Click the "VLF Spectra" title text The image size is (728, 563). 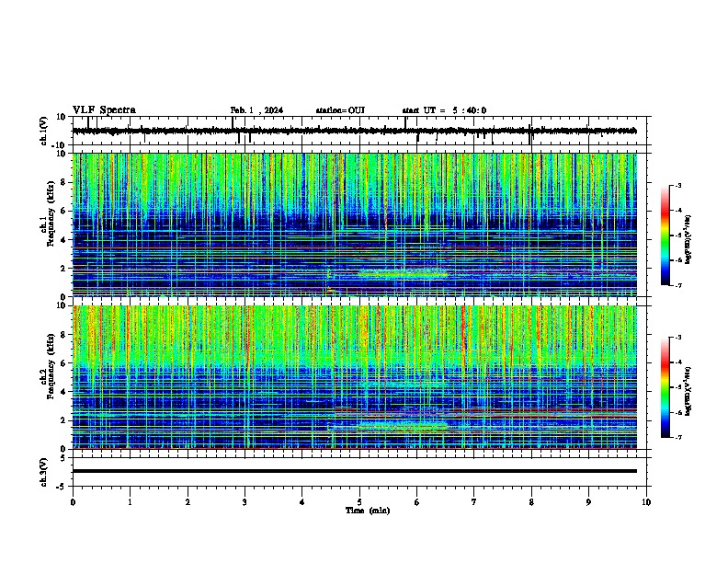point(104,110)
